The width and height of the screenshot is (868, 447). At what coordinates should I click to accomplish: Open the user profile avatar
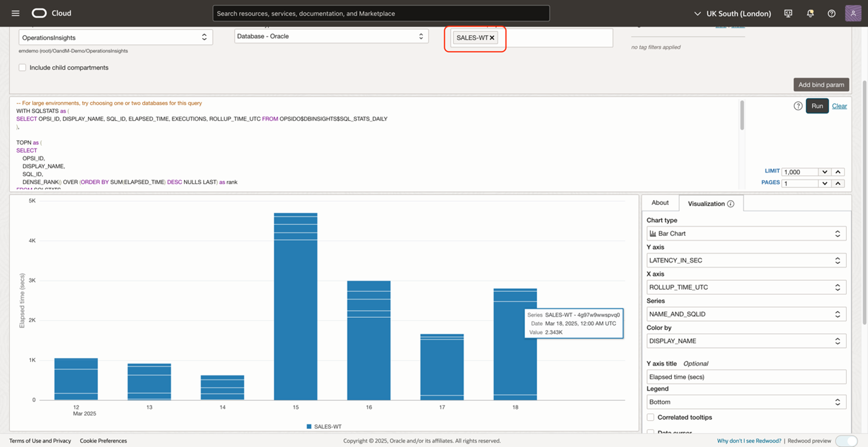point(853,13)
